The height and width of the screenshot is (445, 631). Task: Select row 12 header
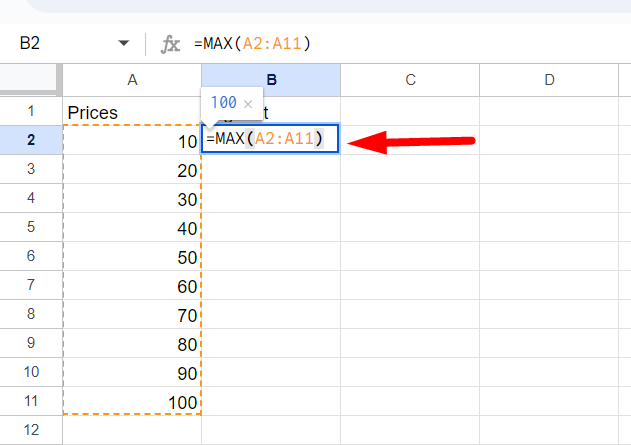[31, 430]
